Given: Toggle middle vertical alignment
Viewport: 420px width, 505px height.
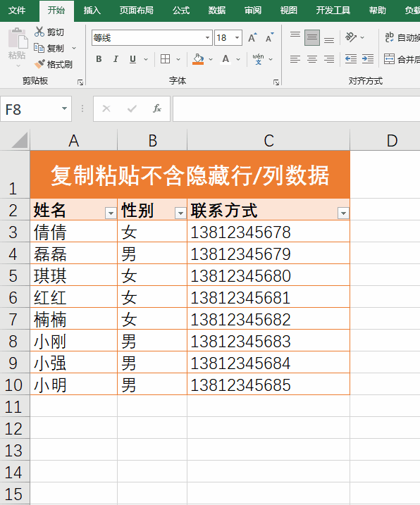Looking at the screenshot, I should coord(312,38).
